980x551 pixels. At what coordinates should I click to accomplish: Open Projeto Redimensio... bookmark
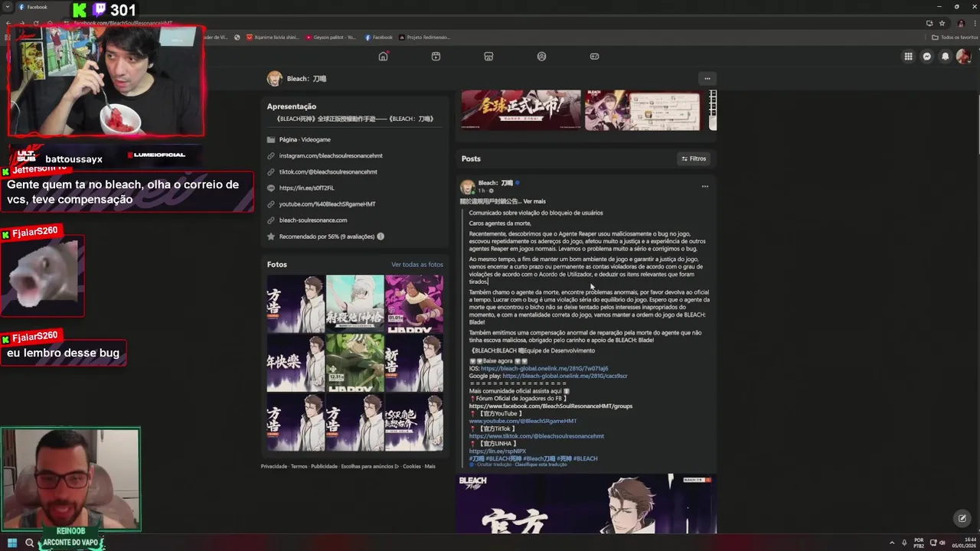click(x=424, y=37)
